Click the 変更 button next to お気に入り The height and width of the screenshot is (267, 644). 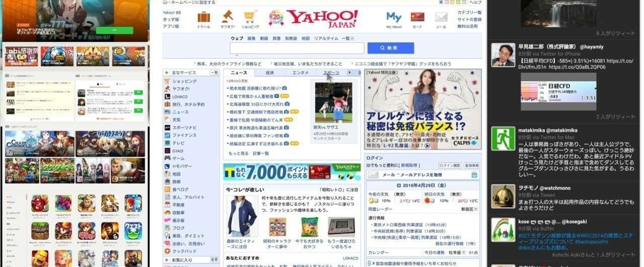tap(214, 260)
